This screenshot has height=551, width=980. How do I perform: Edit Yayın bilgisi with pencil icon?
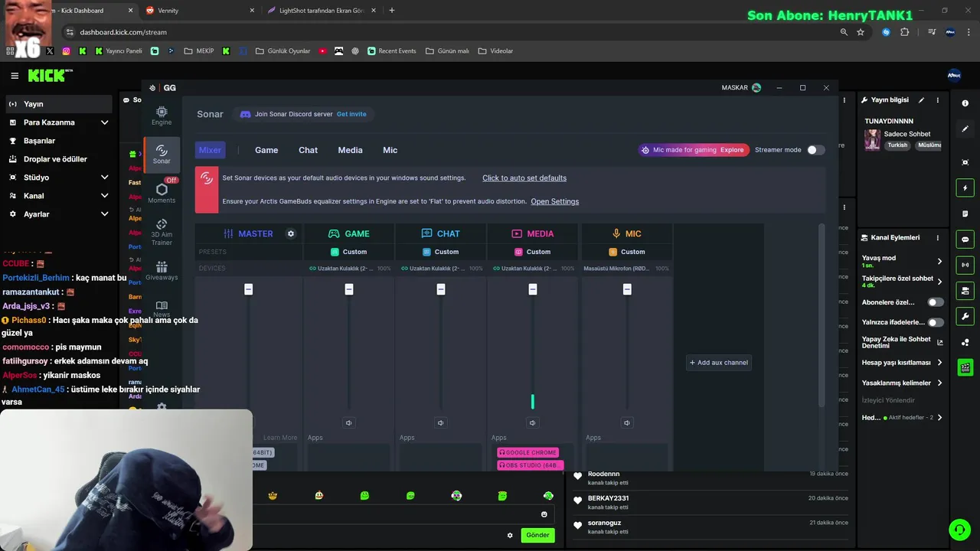921,100
